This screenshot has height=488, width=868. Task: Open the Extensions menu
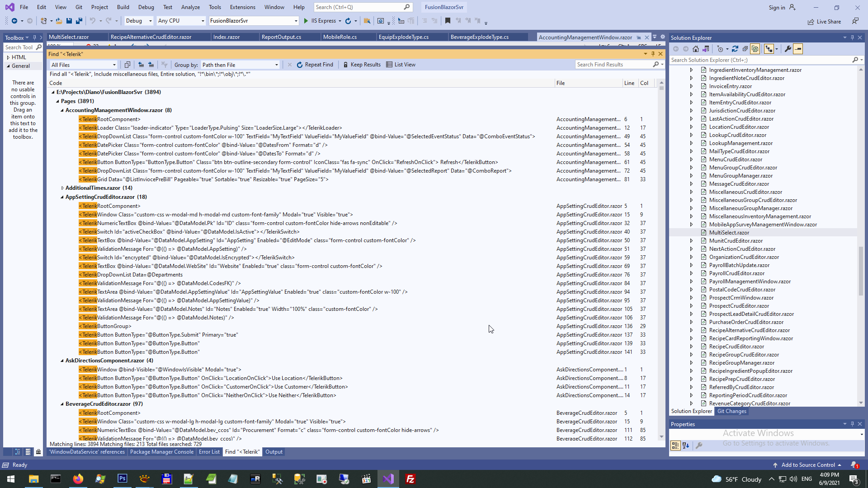point(242,7)
